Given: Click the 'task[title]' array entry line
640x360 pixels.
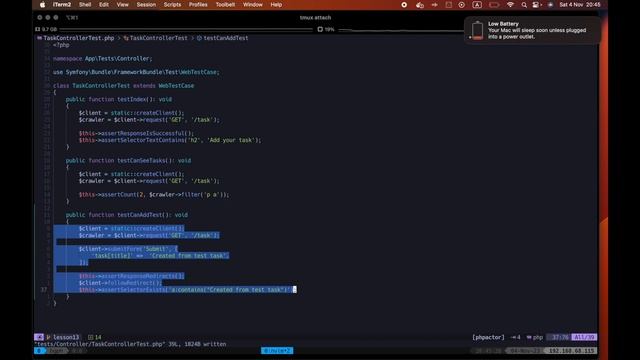Looking at the screenshot, I should [x=161, y=256].
